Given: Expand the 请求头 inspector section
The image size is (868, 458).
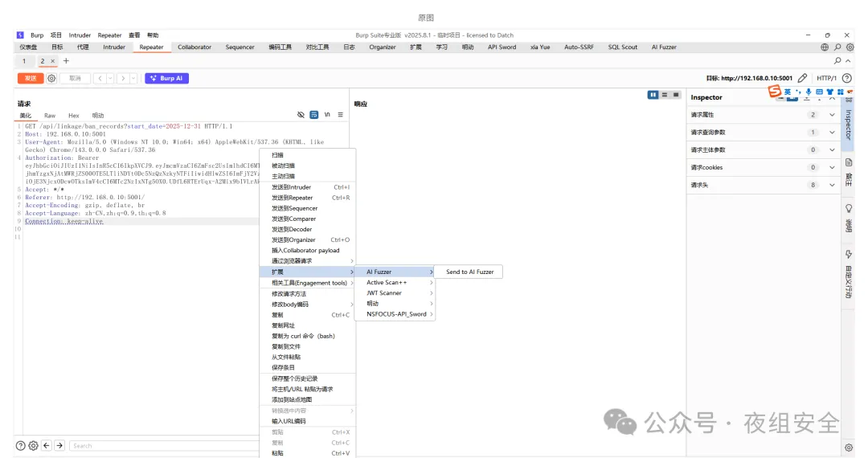Looking at the screenshot, I should [763, 186].
